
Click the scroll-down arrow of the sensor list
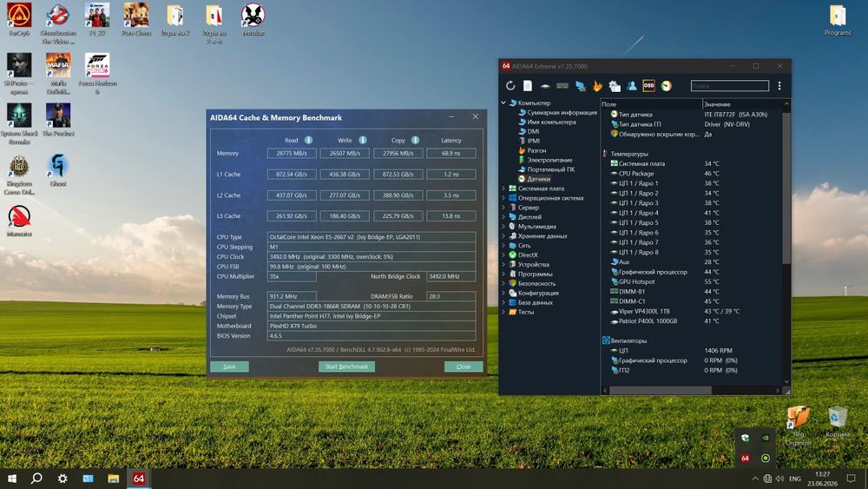(x=786, y=381)
